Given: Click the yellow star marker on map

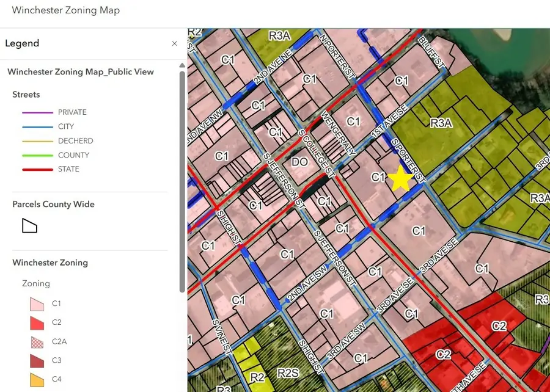Looking at the screenshot, I should tap(401, 179).
